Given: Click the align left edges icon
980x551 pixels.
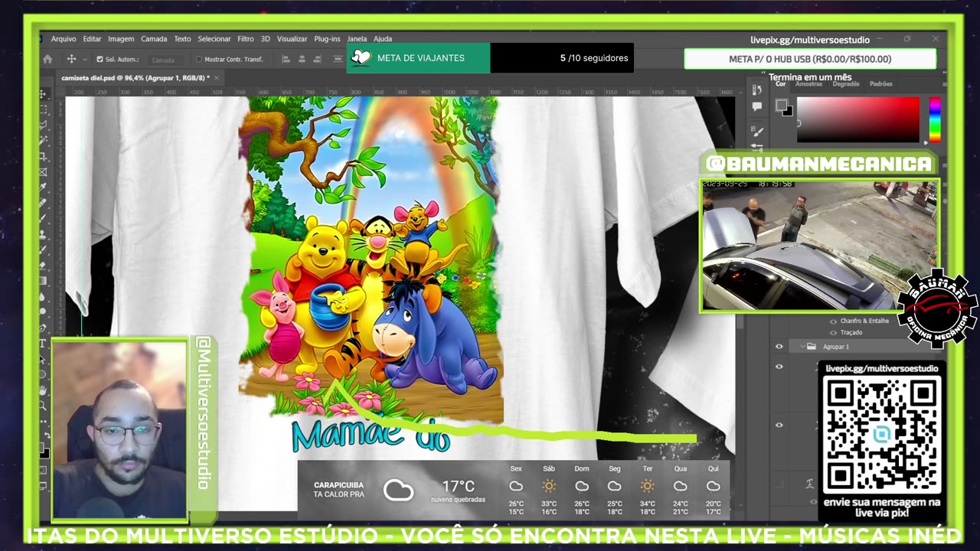Looking at the screenshot, I should (x=286, y=59).
